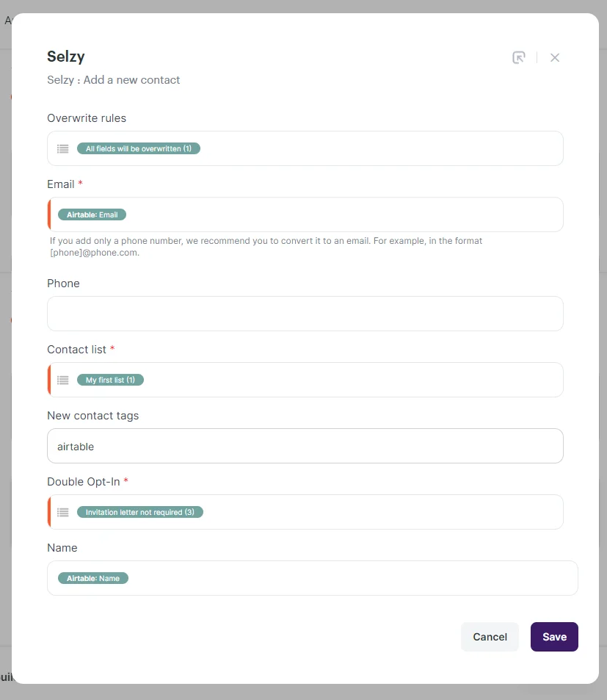Screen dimensions: 607x700
Task: Click the open-in-new-window icon
Action: [x=519, y=57]
